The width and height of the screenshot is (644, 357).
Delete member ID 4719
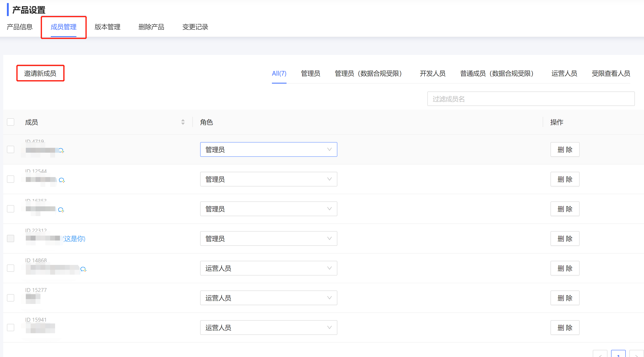coord(565,150)
